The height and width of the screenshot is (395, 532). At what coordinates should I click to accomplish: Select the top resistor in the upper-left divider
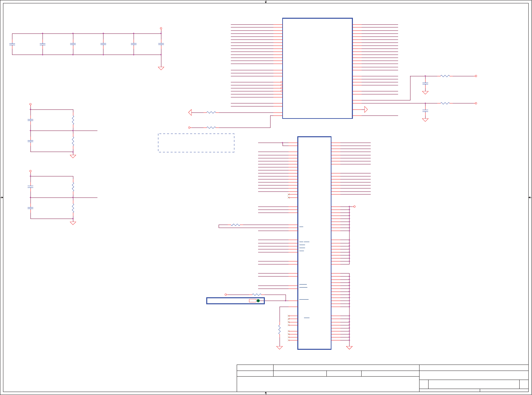[x=73, y=120]
